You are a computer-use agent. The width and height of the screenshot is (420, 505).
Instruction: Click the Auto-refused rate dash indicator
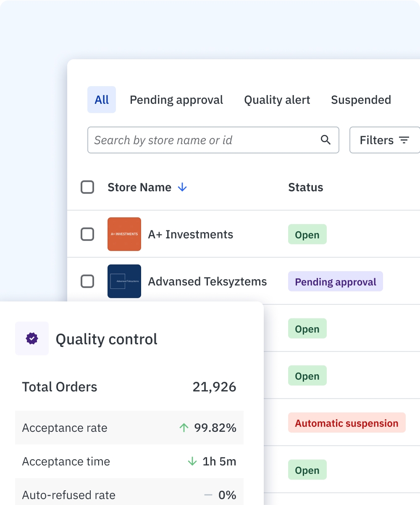pyautogui.click(x=208, y=495)
